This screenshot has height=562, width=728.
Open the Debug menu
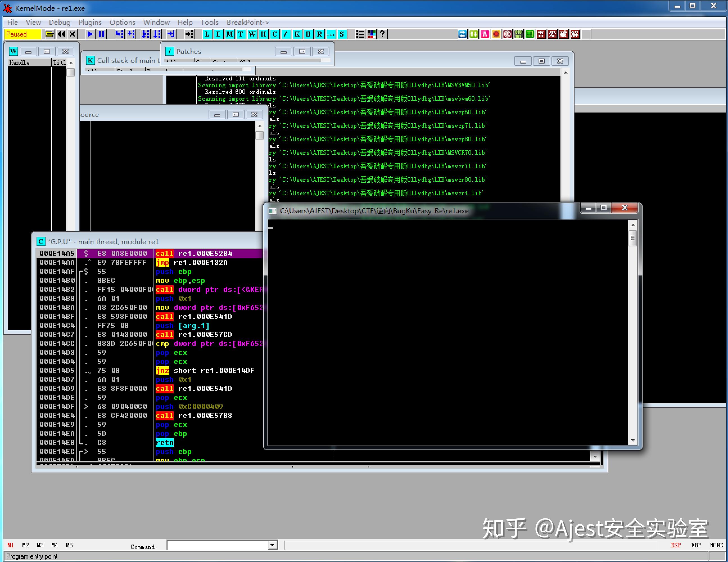tap(60, 22)
